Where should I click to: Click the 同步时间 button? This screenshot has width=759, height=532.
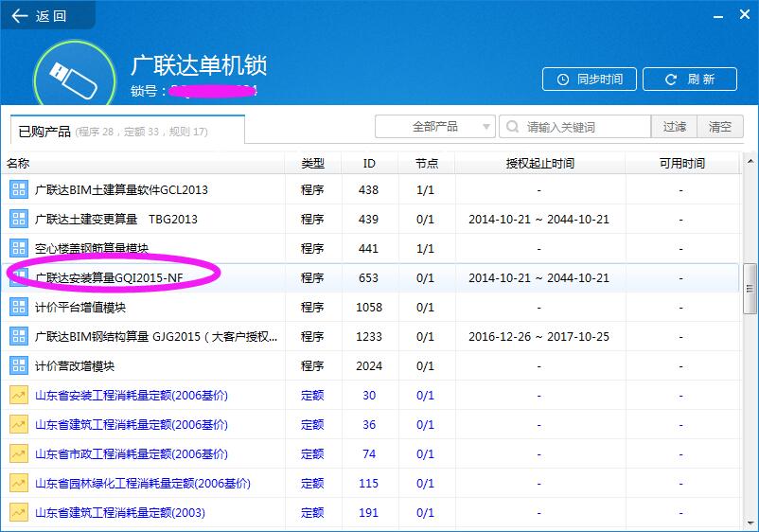point(589,79)
